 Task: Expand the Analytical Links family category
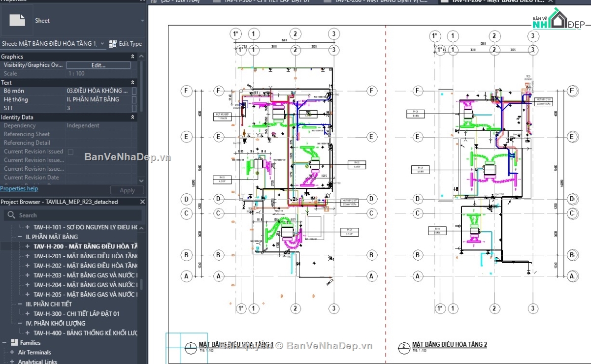[x=12, y=362]
